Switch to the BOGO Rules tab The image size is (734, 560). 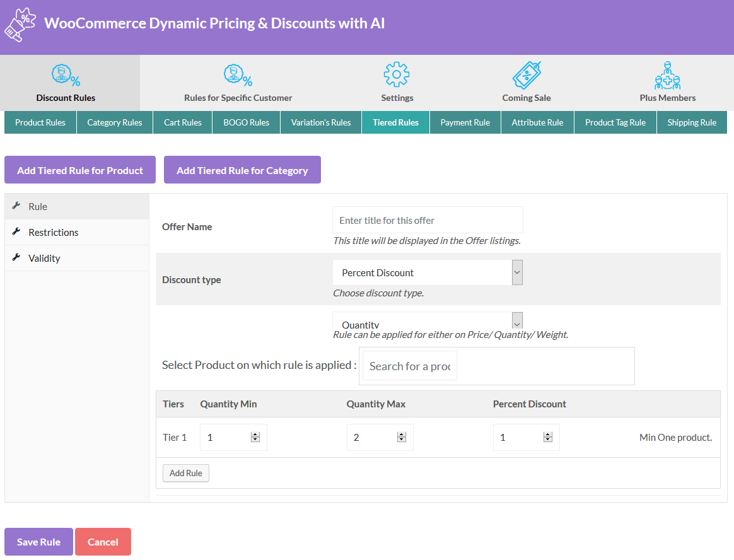[246, 122]
